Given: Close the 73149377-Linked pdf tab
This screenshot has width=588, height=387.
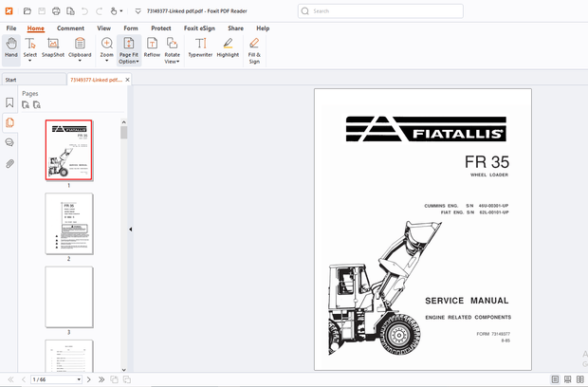Looking at the screenshot, I should coord(127,80).
